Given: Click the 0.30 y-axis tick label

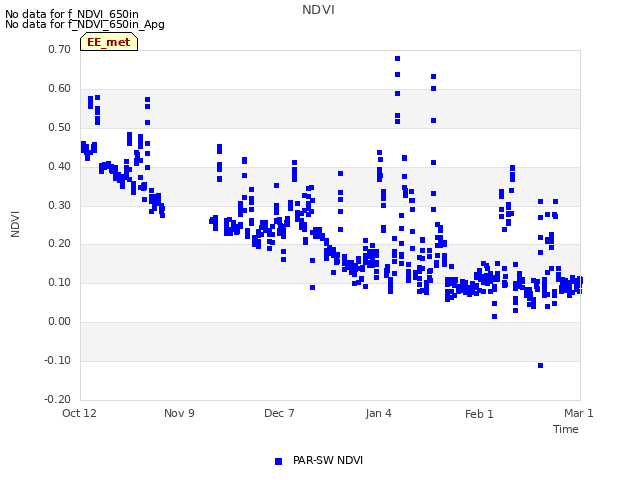Looking at the screenshot, I should click(60, 205).
